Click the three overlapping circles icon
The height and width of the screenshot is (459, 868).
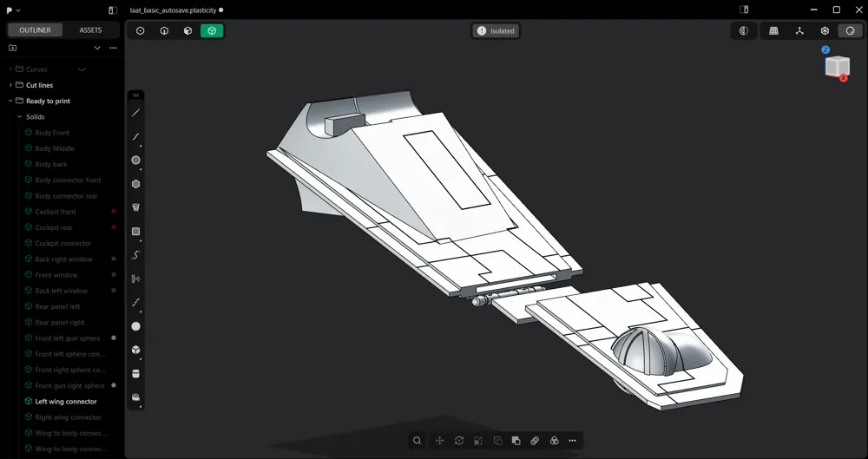pos(554,441)
